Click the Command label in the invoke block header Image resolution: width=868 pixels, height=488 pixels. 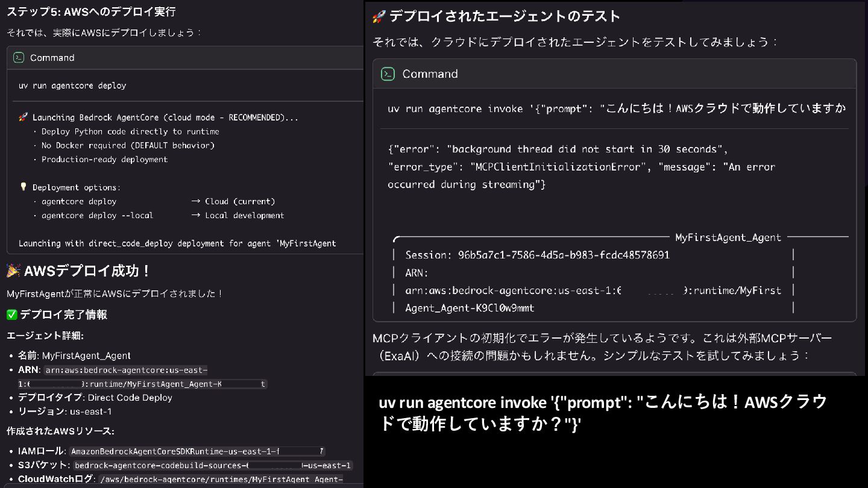430,74
